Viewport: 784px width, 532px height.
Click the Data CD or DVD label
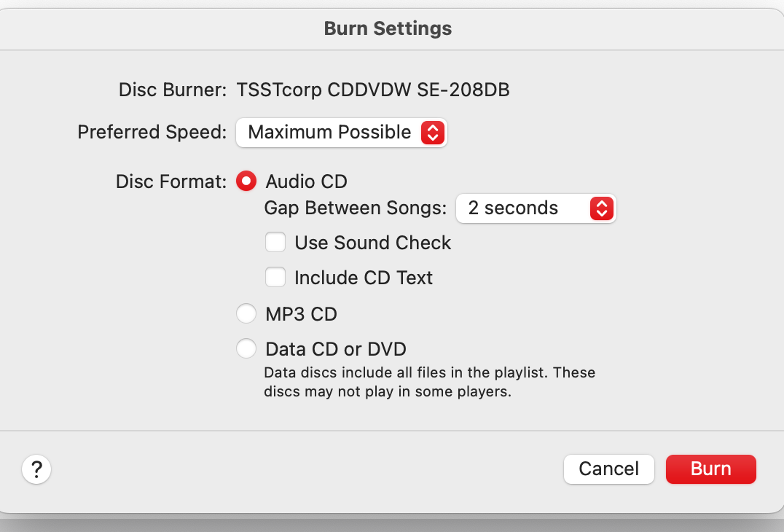click(336, 349)
